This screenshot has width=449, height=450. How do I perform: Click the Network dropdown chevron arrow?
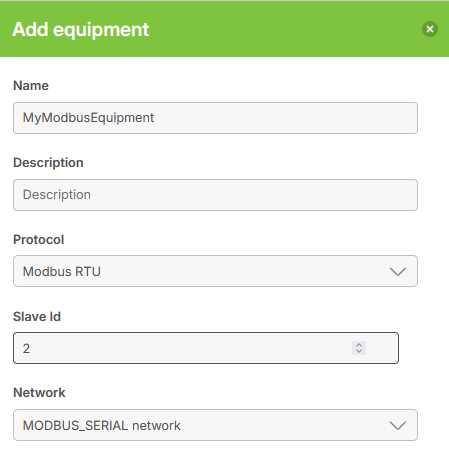click(x=398, y=425)
